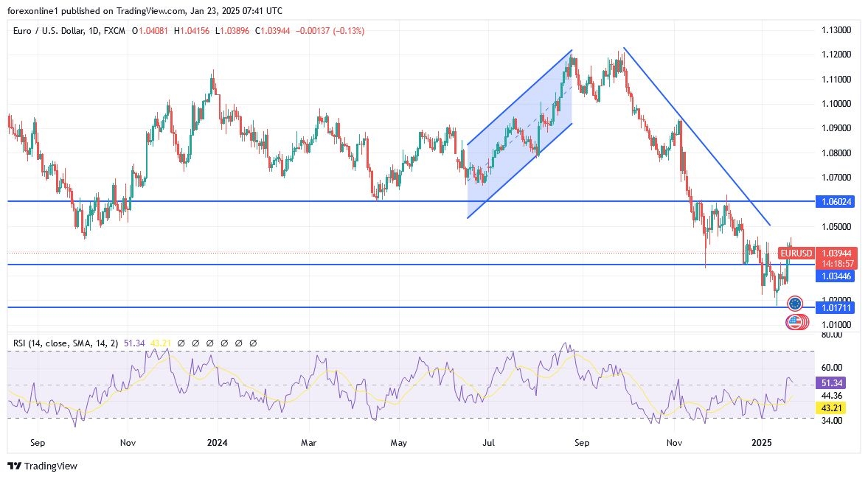Click the EU flag icon on the chart

[794, 303]
